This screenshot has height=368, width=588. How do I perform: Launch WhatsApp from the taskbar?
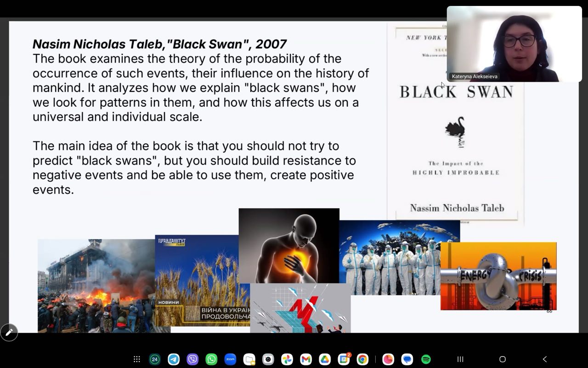pyautogui.click(x=211, y=359)
